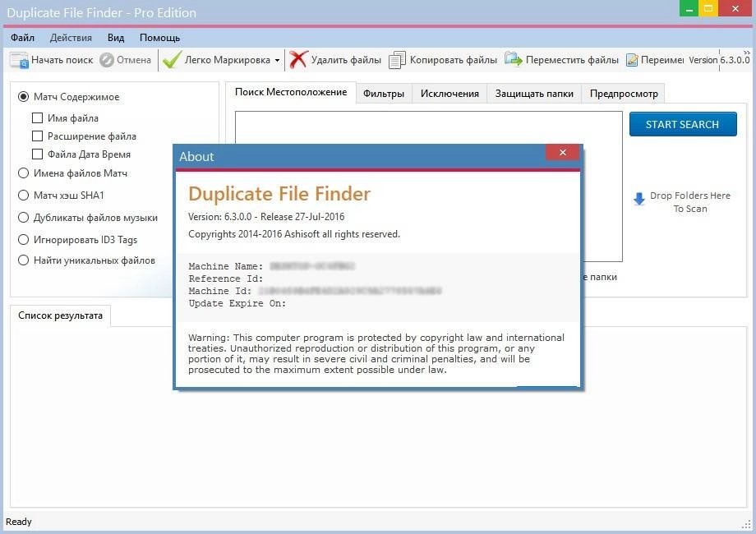Click the red X Delete files icon
The image size is (756, 534).
coord(298,60)
